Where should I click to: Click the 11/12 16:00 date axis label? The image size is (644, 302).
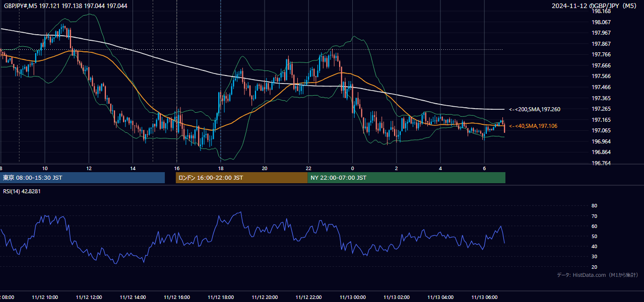click(177, 297)
